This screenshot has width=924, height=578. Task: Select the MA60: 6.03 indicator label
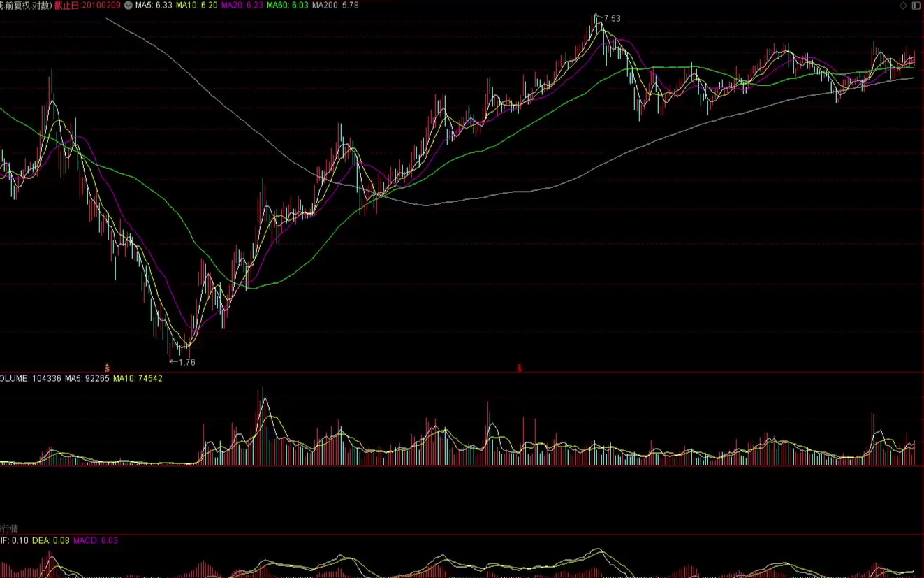[288, 6]
